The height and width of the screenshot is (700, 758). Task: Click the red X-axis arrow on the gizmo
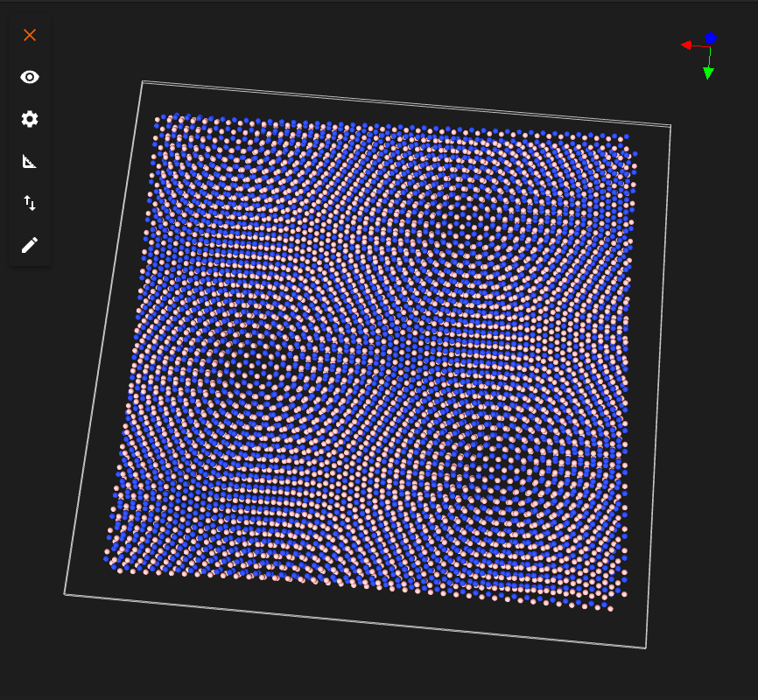click(686, 44)
